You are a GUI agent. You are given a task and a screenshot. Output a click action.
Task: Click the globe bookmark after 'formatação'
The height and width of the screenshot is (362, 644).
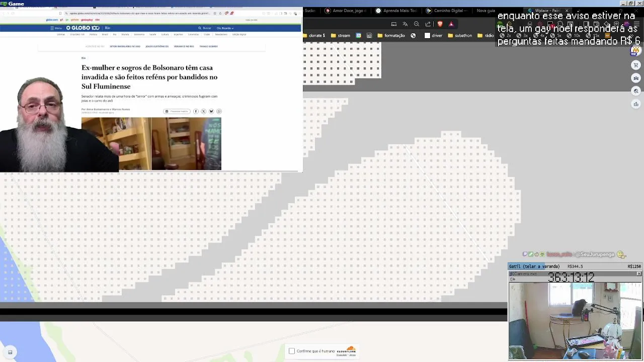tap(413, 36)
